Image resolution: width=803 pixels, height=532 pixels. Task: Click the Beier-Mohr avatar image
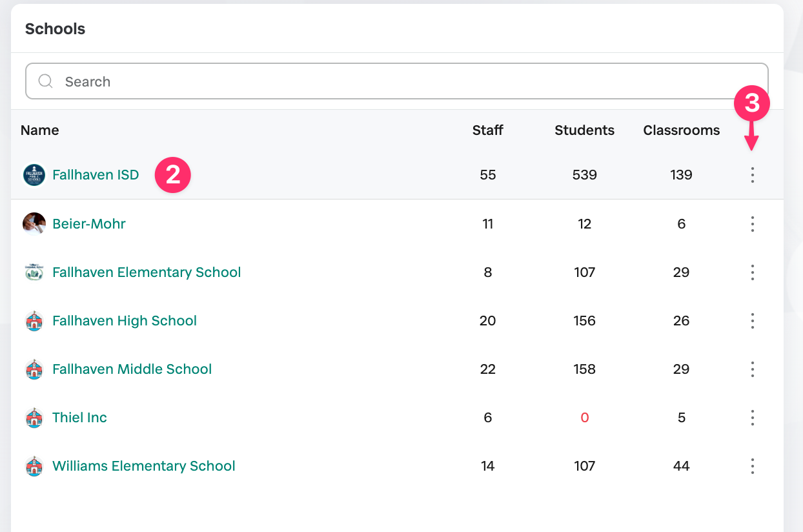(34, 224)
